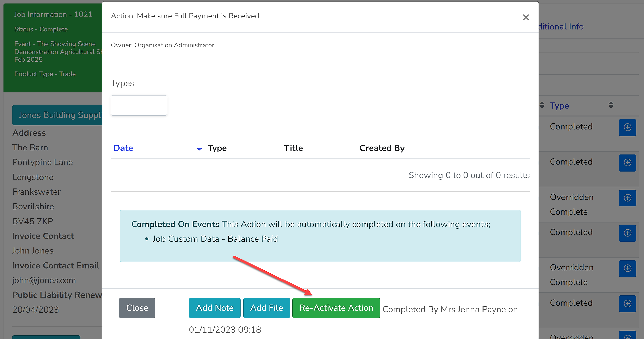Expand the first Completed row plus icon

tap(627, 127)
